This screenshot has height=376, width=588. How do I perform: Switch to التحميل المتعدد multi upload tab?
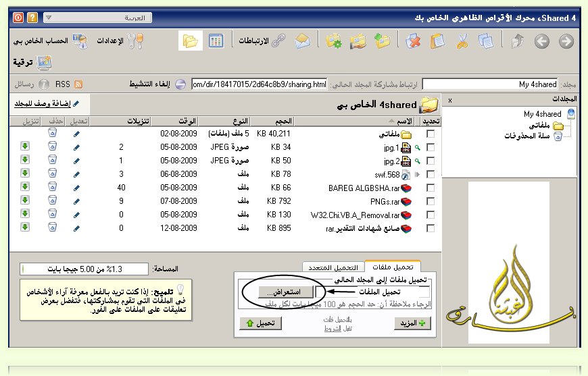(x=333, y=267)
